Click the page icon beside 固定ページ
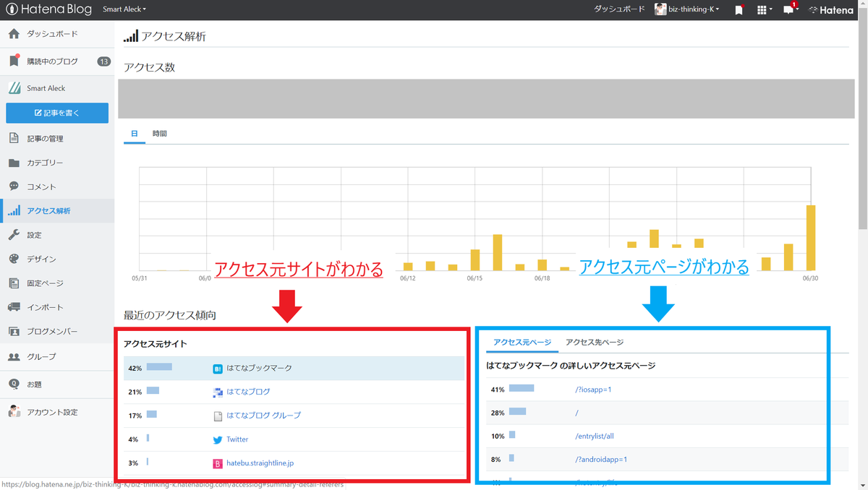This screenshot has width=868, height=490. coord(14,283)
